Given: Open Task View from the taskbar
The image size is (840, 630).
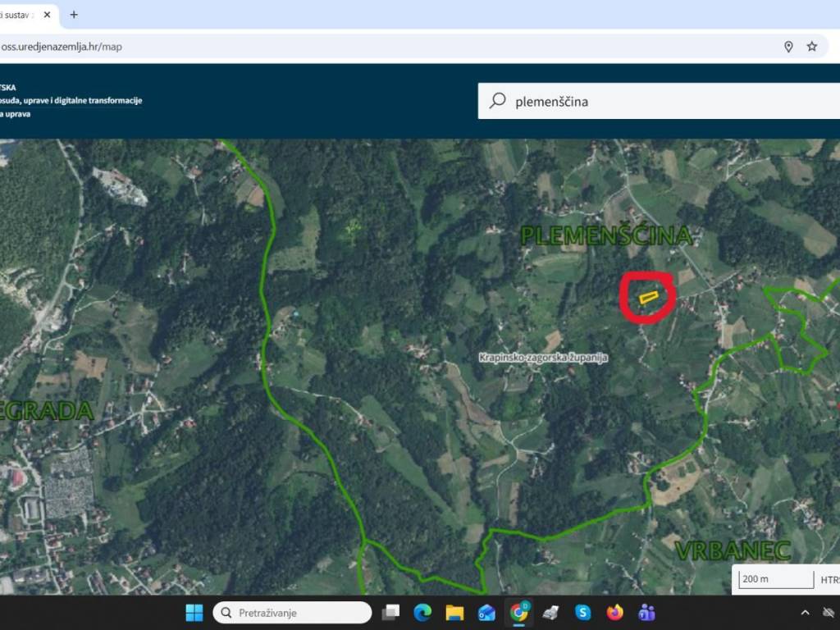Looking at the screenshot, I should tap(391, 613).
